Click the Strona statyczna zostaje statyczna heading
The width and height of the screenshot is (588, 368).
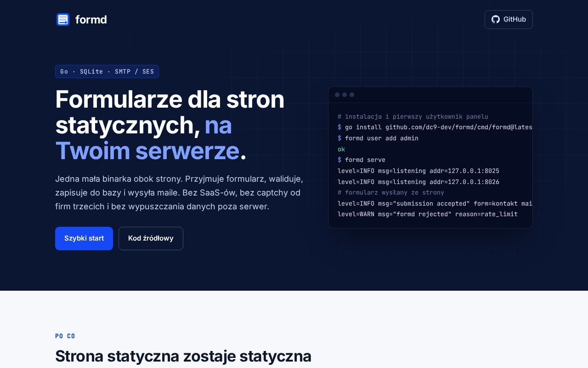(183, 356)
